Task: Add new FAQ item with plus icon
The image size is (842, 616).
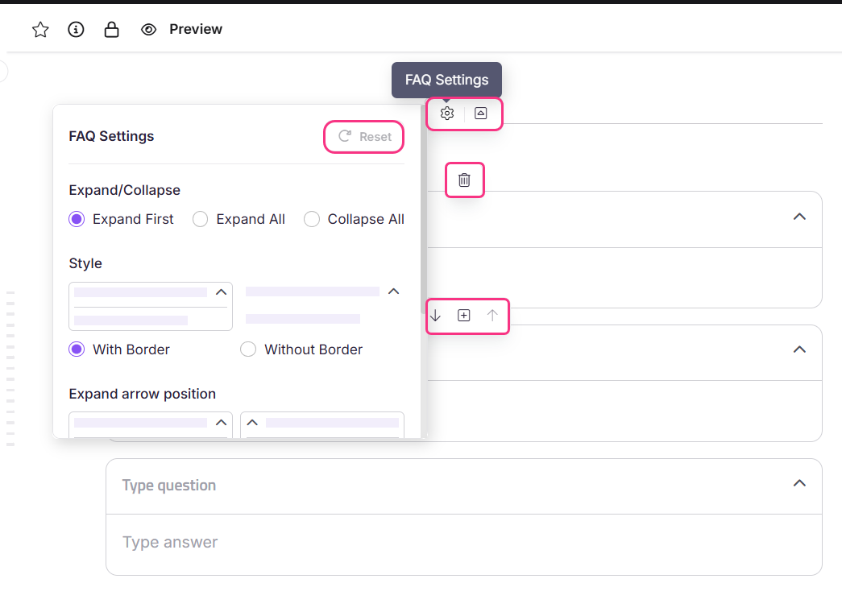Action: [x=464, y=316]
